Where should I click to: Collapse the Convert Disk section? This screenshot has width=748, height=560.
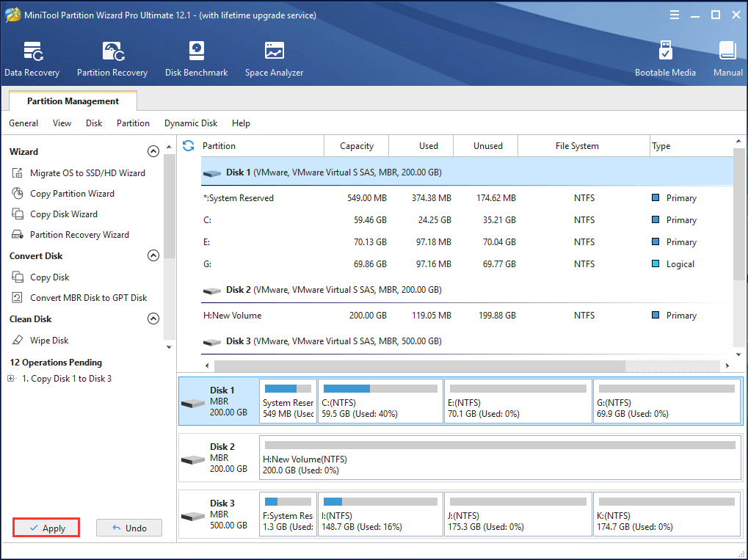click(153, 255)
